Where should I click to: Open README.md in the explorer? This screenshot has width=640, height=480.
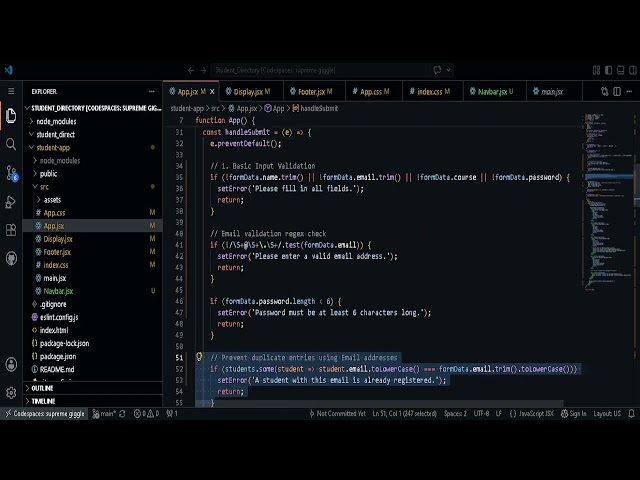pos(93,369)
